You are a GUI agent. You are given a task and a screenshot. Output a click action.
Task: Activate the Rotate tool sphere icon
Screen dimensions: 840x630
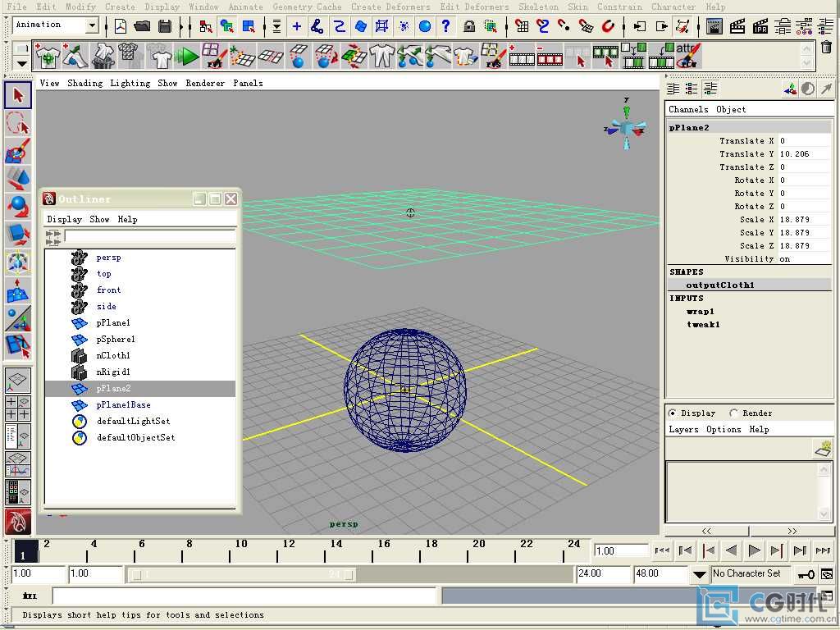(x=18, y=206)
